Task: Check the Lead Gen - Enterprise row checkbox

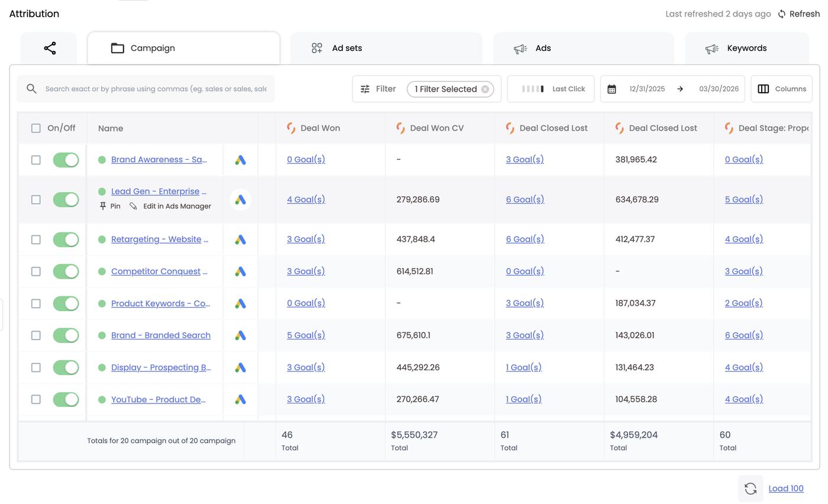Action: (x=35, y=200)
